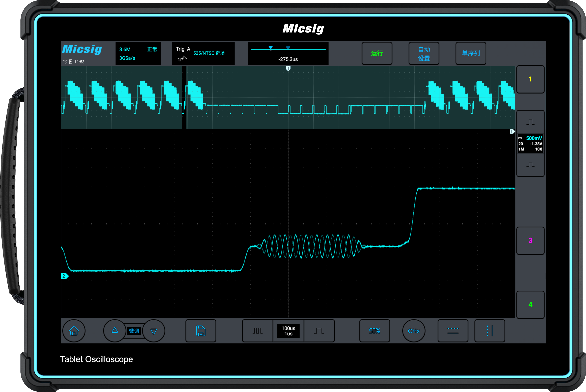Open the CHx channel selector
This screenshot has height=392, width=586.
(414, 331)
